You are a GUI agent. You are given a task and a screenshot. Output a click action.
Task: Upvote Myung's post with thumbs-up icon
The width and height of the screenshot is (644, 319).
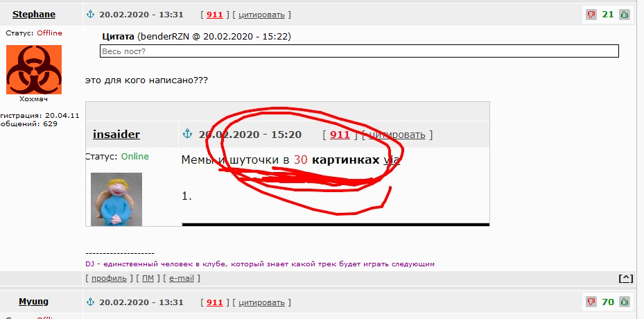(625, 302)
